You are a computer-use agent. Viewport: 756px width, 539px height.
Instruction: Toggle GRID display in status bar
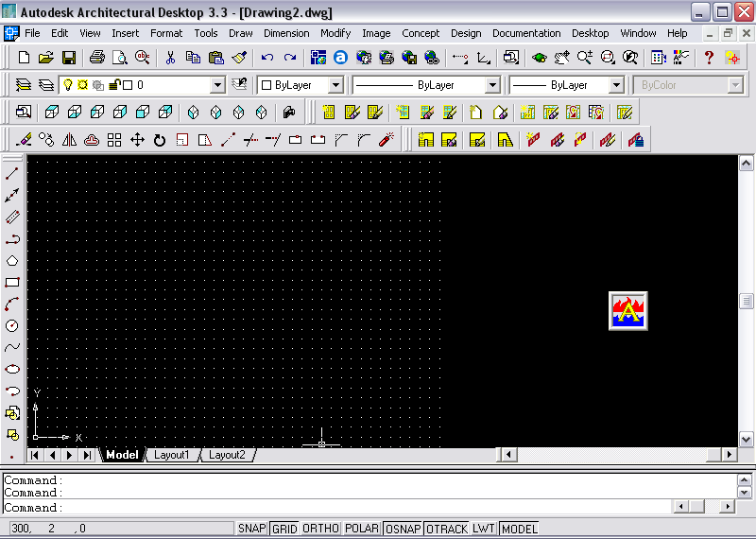click(284, 529)
